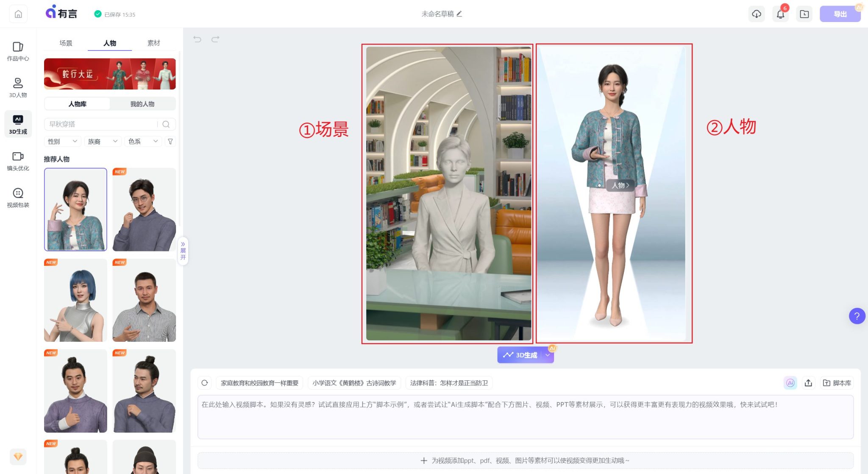Open the drafts folder icon

804,14
